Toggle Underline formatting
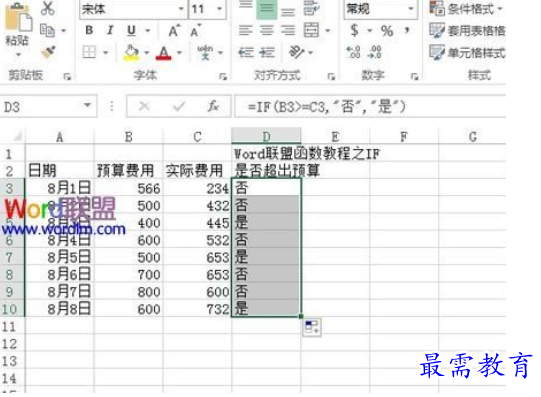Image resolution: width=541 pixels, height=397 pixels. point(131,31)
